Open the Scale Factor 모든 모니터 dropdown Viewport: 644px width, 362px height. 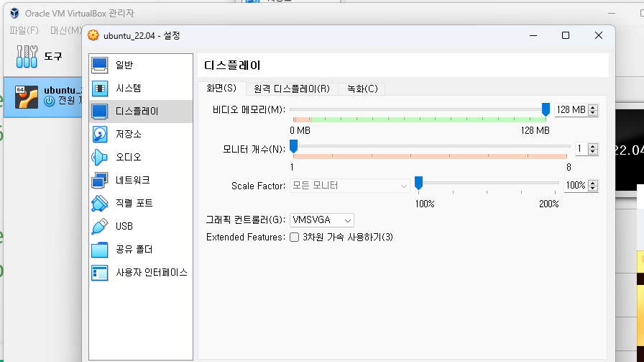tap(349, 186)
